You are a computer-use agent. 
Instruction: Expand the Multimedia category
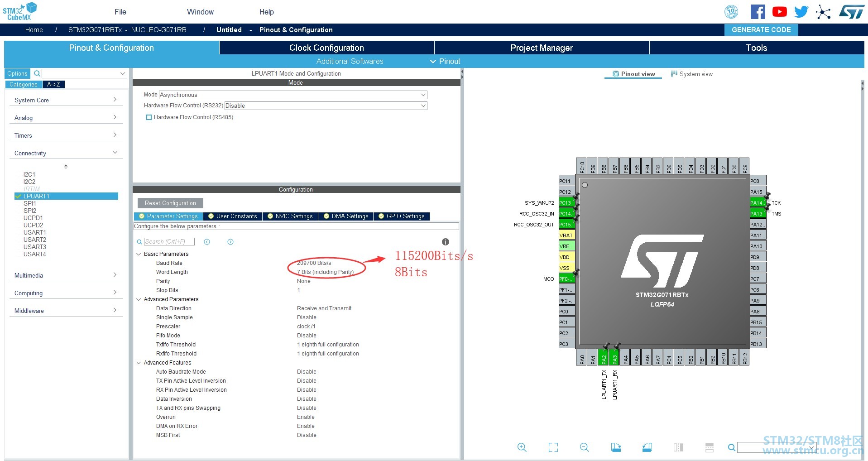pyautogui.click(x=66, y=275)
